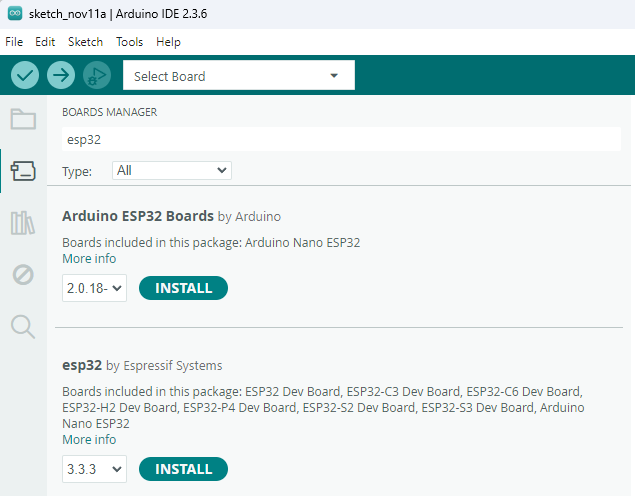The width and height of the screenshot is (635, 496).
Task: Open the Search sidebar magnifier icon
Action: [x=22, y=326]
